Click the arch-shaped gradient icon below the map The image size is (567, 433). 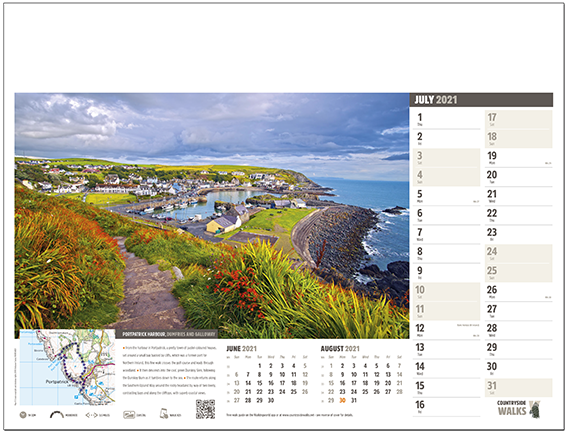pyautogui.click(x=57, y=415)
